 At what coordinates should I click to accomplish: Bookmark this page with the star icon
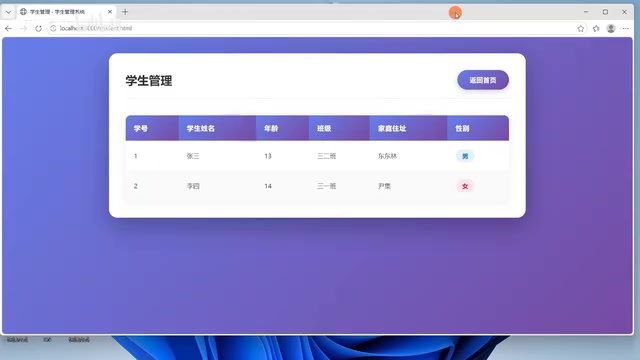click(x=581, y=29)
